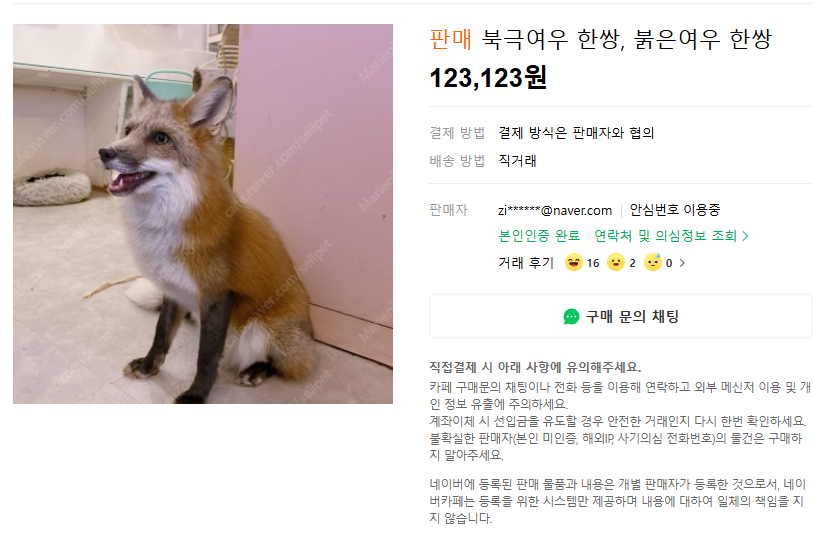813x549 pixels.
Task: Click the 안심번호 이용중 label
Action: [x=675, y=210]
